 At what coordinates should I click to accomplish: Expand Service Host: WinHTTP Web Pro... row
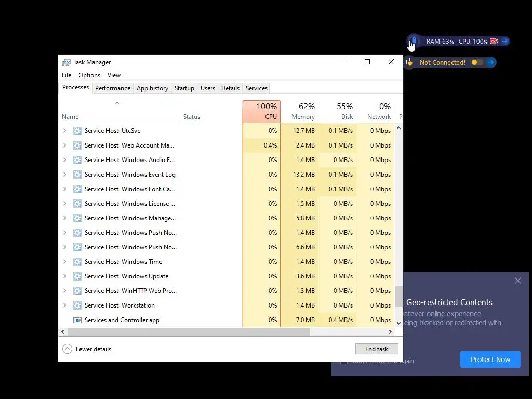[65, 291]
